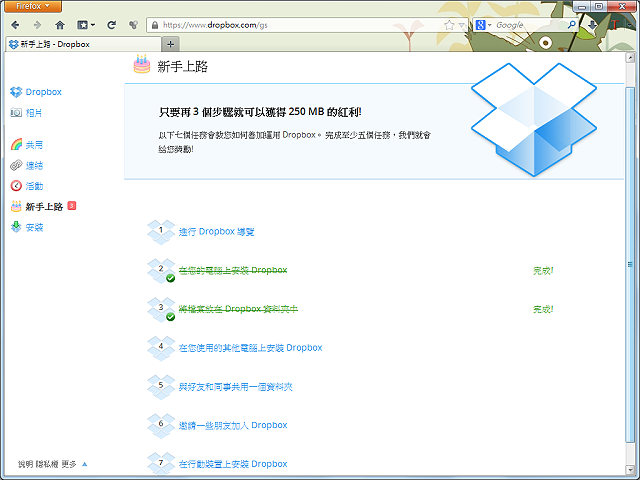The image size is (640, 480).
Task: Click the 隱私權 footer link
Action: pos(47,464)
